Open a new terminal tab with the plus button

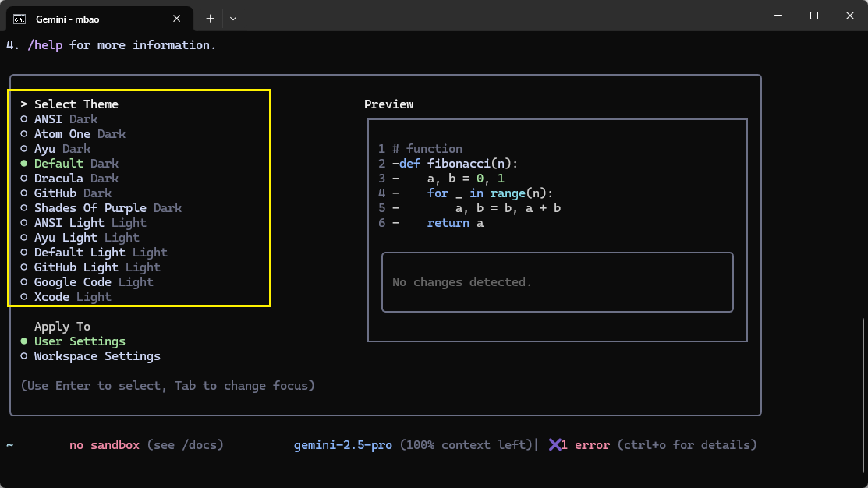(x=209, y=18)
